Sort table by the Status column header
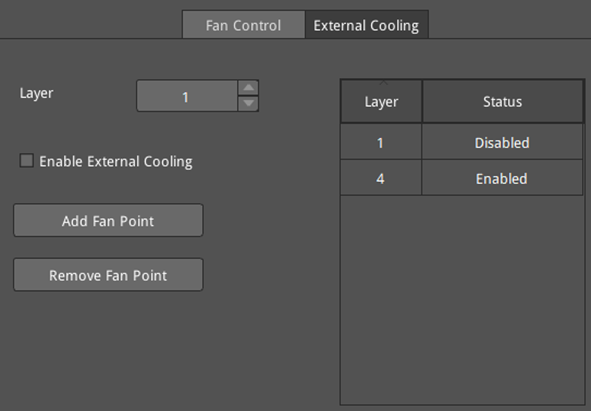591x411 pixels. pyautogui.click(x=502, y=101)
